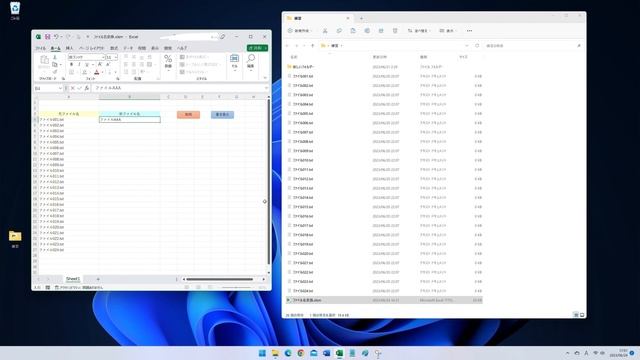Paste clipboard contents in the Excel ribbon
The height and width of the screenshot is (360, 640).
44,62
